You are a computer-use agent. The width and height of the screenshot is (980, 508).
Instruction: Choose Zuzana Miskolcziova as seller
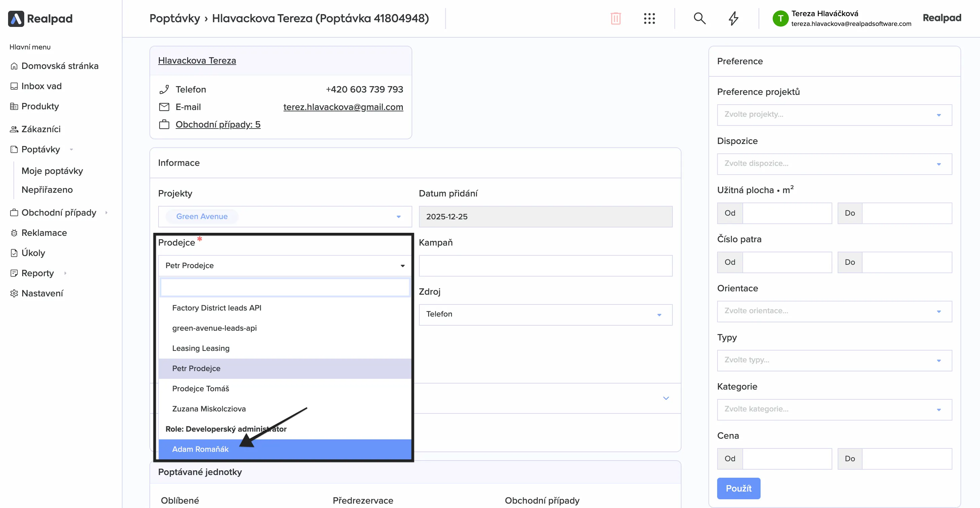coord(209,409)
